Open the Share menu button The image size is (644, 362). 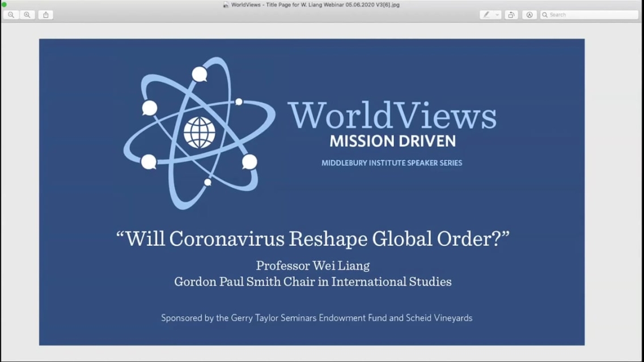(46, 15)
